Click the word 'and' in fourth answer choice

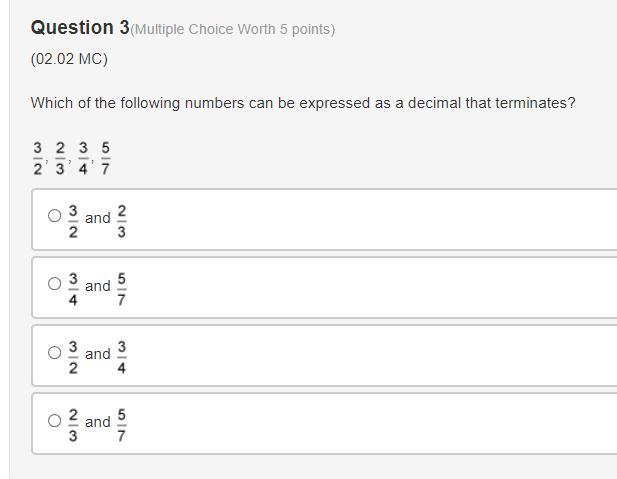tap(98, 422)
